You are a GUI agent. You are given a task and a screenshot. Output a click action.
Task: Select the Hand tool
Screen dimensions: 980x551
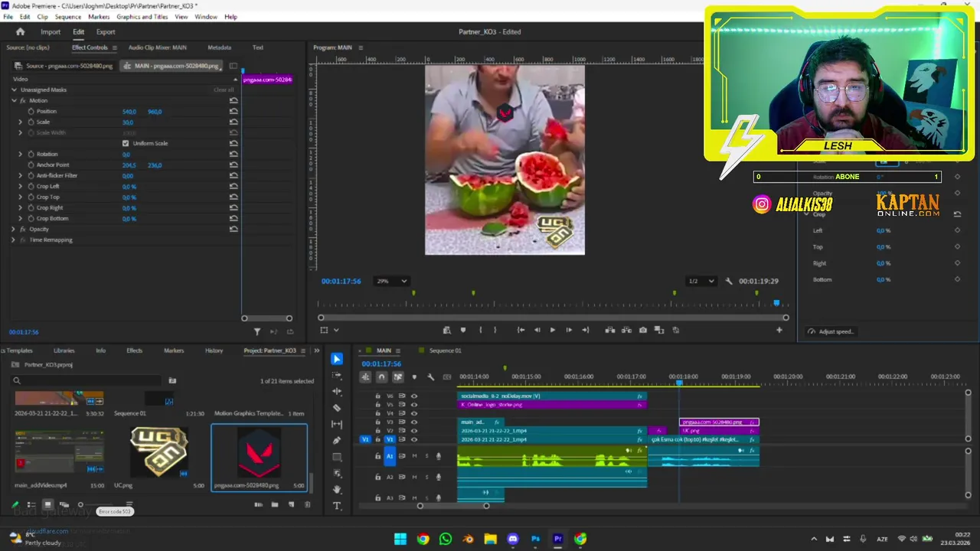coord(337,490)
